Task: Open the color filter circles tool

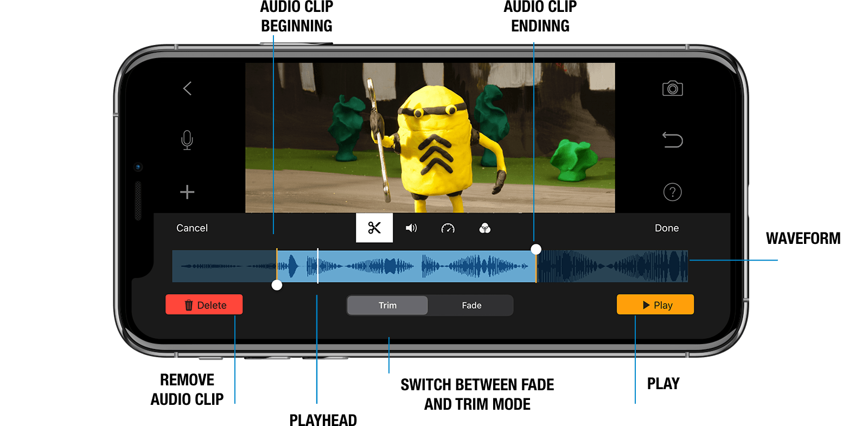Action: 485,228
